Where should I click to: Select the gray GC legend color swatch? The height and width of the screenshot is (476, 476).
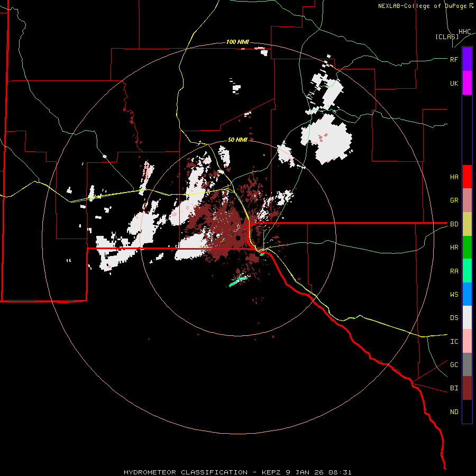tap(467, 364)
